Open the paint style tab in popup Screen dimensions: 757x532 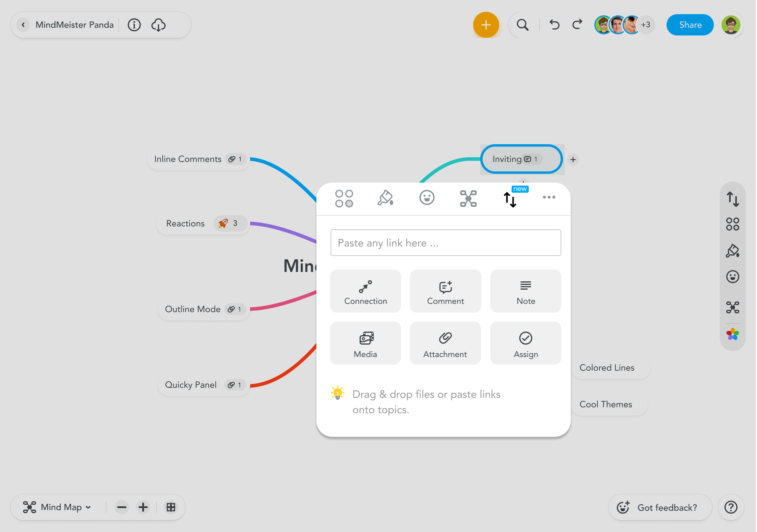coord(385,198)
